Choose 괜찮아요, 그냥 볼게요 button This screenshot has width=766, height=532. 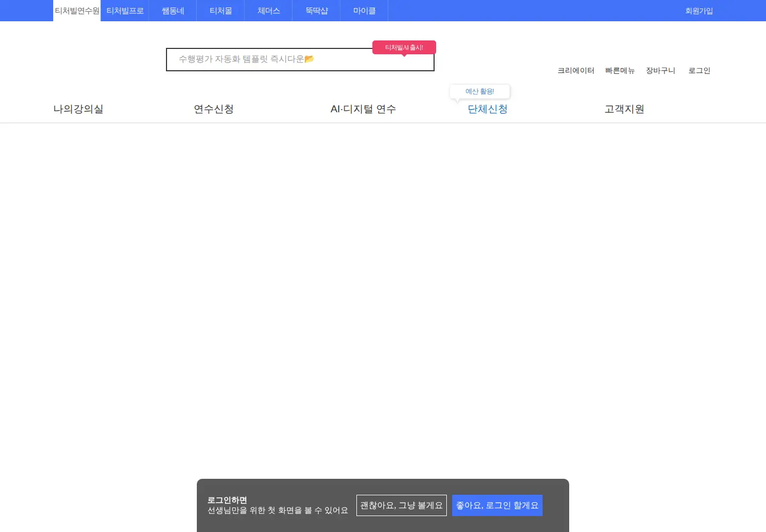click(402, 505)
